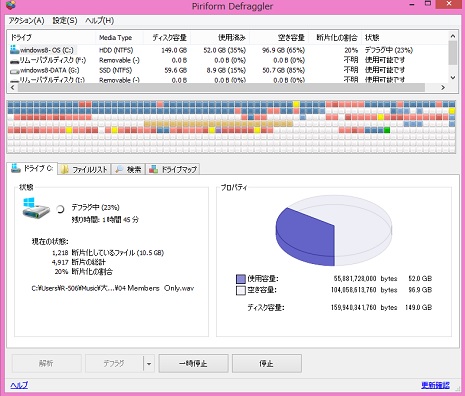Image resolution: width=465 pixels, height=396 pixels.
Task: Switch to the ドライブマップ tab
Action: click(173, 169)
